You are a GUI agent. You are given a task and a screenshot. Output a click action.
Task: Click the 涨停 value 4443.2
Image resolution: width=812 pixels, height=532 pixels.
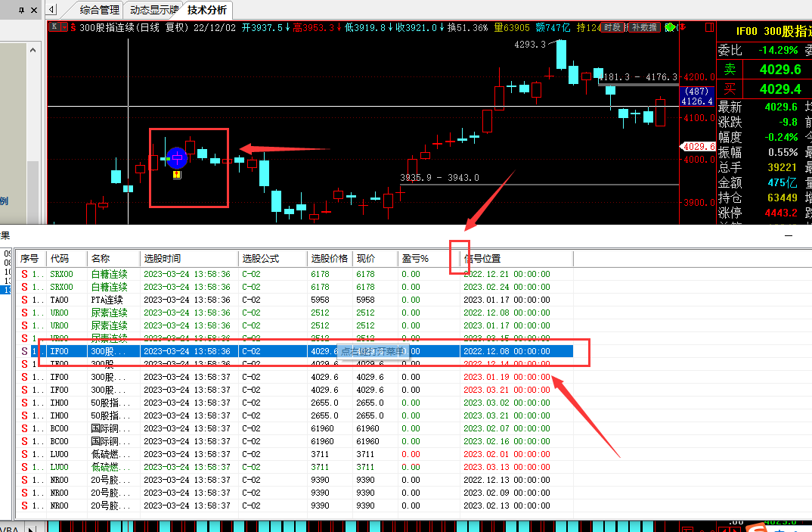coord(781,213)
